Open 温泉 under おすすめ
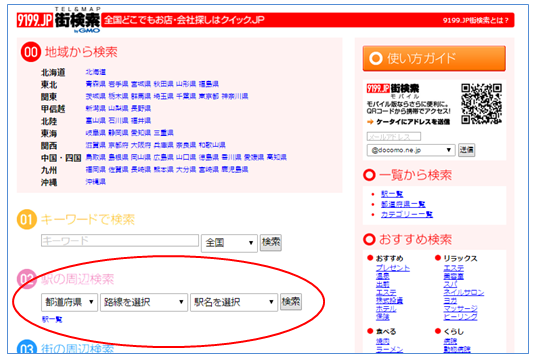 click(383, 276)
